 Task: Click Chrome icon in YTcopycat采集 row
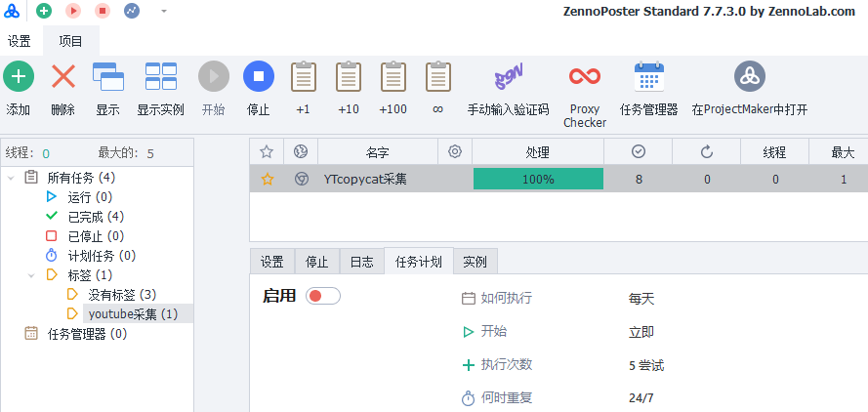301,179
